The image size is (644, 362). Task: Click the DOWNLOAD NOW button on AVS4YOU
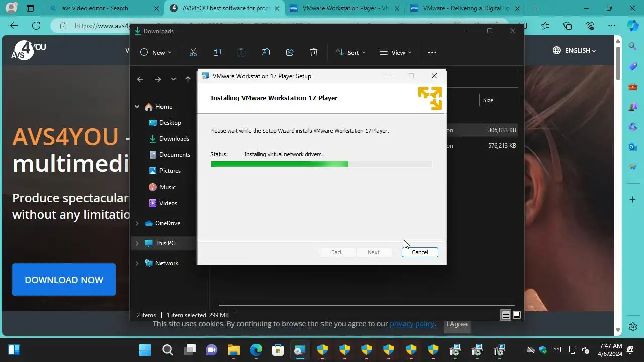point(64,280)
